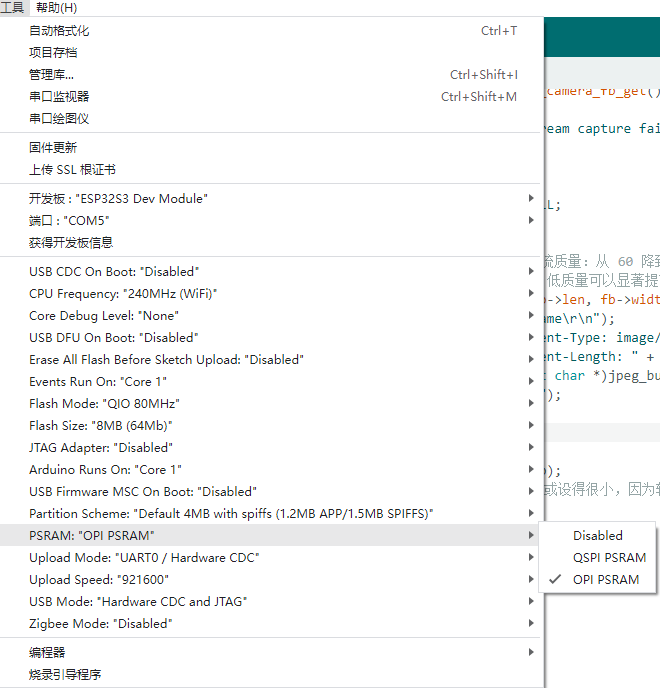This screenshot has width=660, height=688.
Task: Choose 上传 SSL 根证书 entry
Action: click(x=272, y=169)
